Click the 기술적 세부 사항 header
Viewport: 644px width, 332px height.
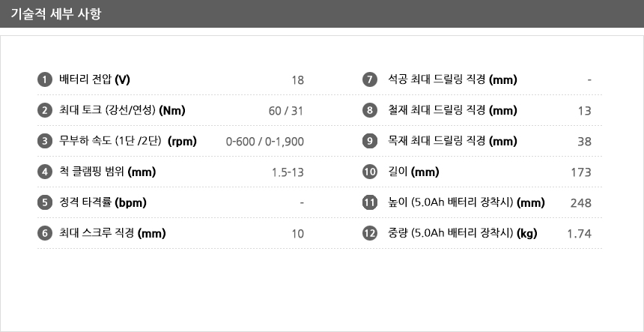[x=56, y=14]
